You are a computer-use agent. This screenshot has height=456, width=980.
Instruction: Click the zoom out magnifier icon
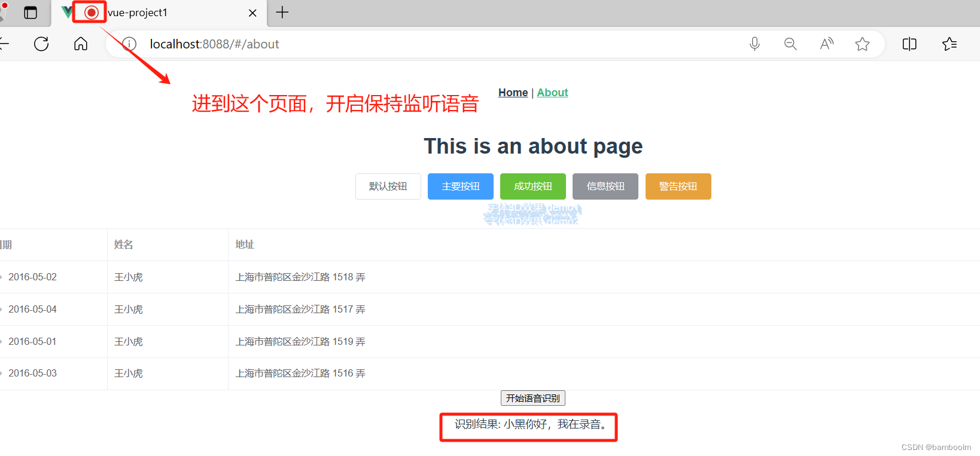point(790,44)
